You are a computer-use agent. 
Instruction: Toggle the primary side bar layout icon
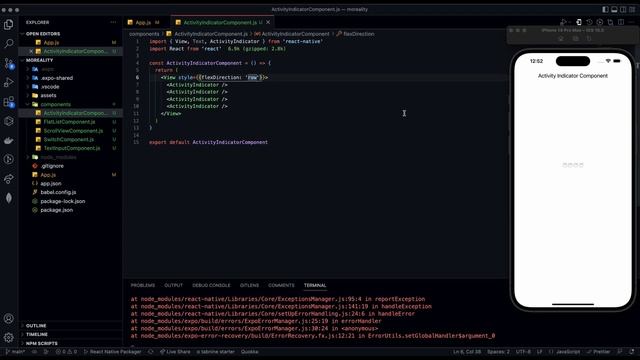pos(605,9)
